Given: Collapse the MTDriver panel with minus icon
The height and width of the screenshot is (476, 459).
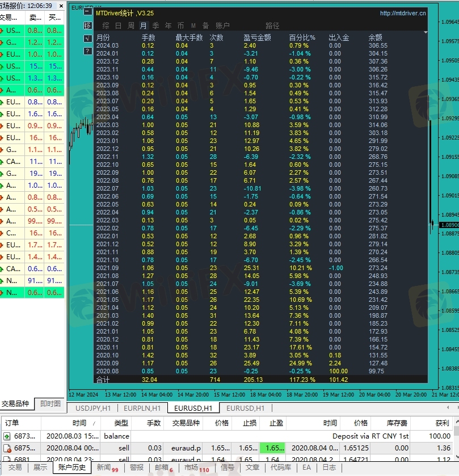Looking at the screenshot, I should [x=88, y=12].
